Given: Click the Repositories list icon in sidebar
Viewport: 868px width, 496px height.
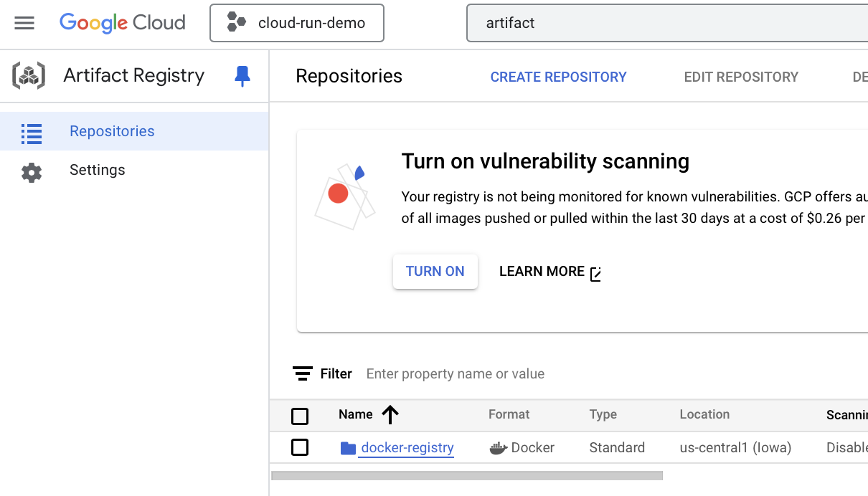Looking at the screenshot, I should 32,133.
